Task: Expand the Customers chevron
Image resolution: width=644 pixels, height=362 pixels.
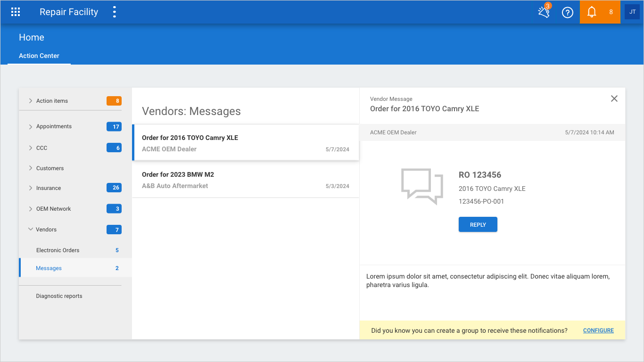Action: click(31, 168)
